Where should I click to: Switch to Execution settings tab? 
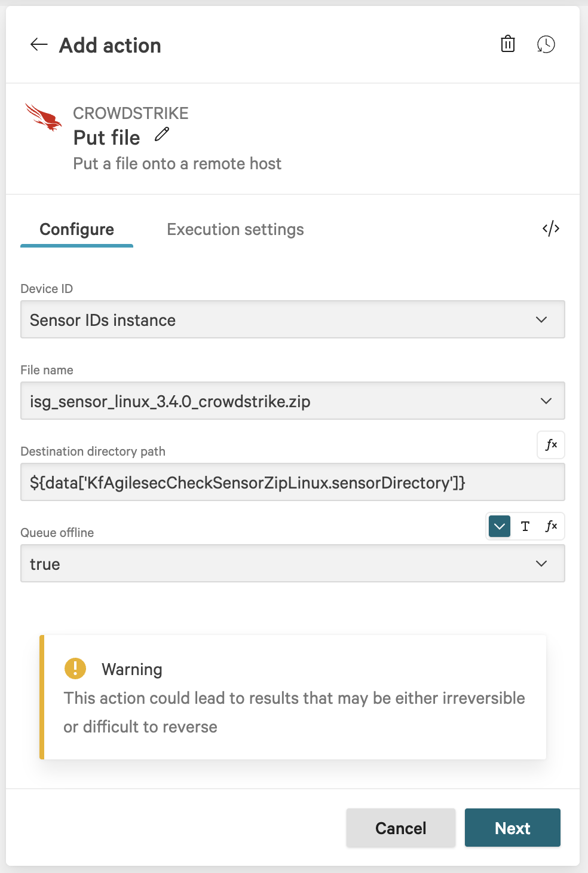pyautogui.click(x=235, y=230)
